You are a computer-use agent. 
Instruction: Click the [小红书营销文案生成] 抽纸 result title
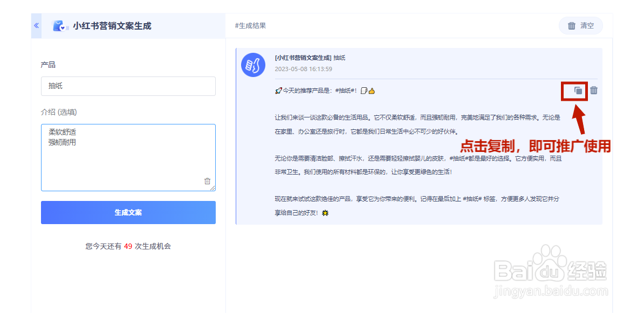(x=310, y=58)
